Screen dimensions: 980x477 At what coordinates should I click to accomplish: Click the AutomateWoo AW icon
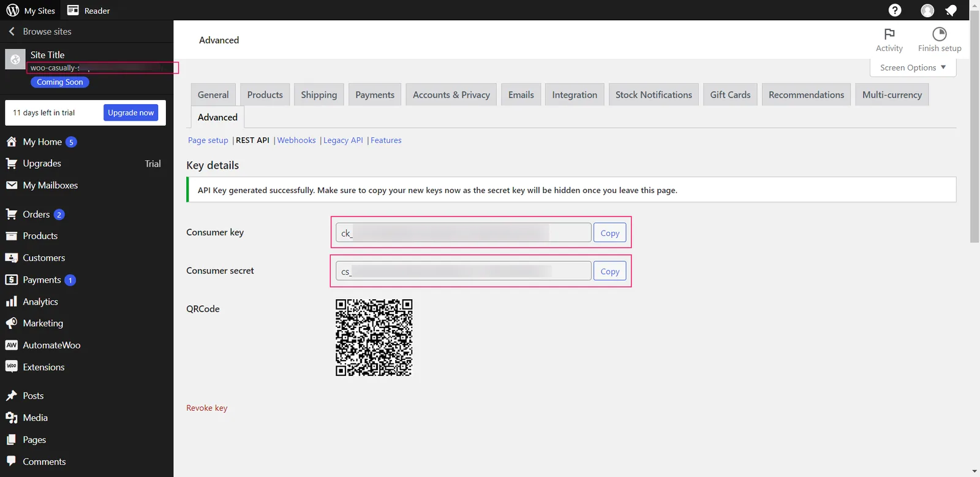click(x=11, y=345)
